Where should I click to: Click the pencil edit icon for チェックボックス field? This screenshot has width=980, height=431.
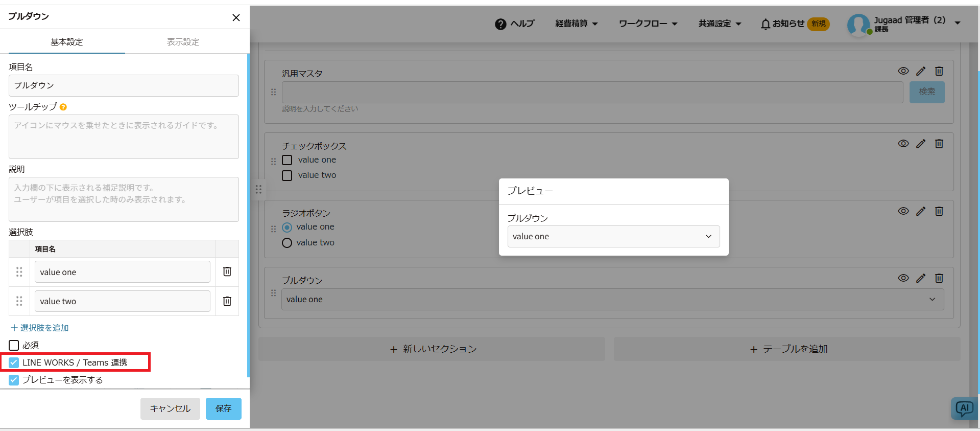tap(920, 144)
